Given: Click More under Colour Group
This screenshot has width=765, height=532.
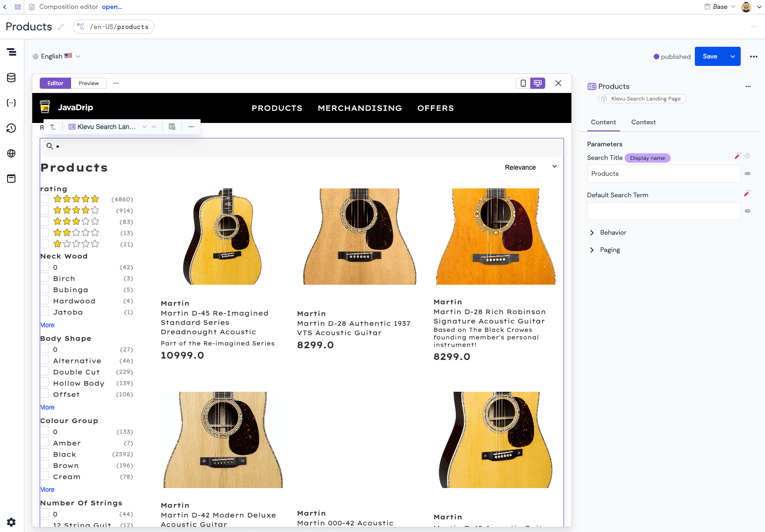Looking at the screenshot, I should click(47, 489).
